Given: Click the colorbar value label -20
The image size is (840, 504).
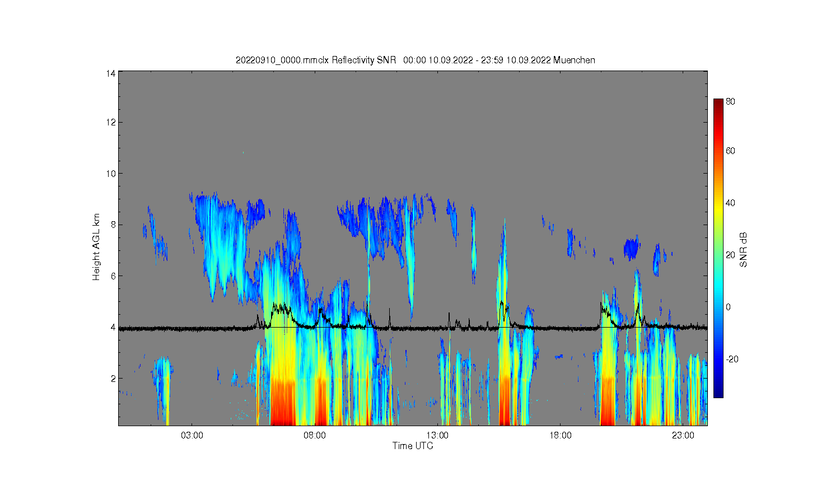Looking at the screenshot, I should pyautogui.click(x=732, y=359).
